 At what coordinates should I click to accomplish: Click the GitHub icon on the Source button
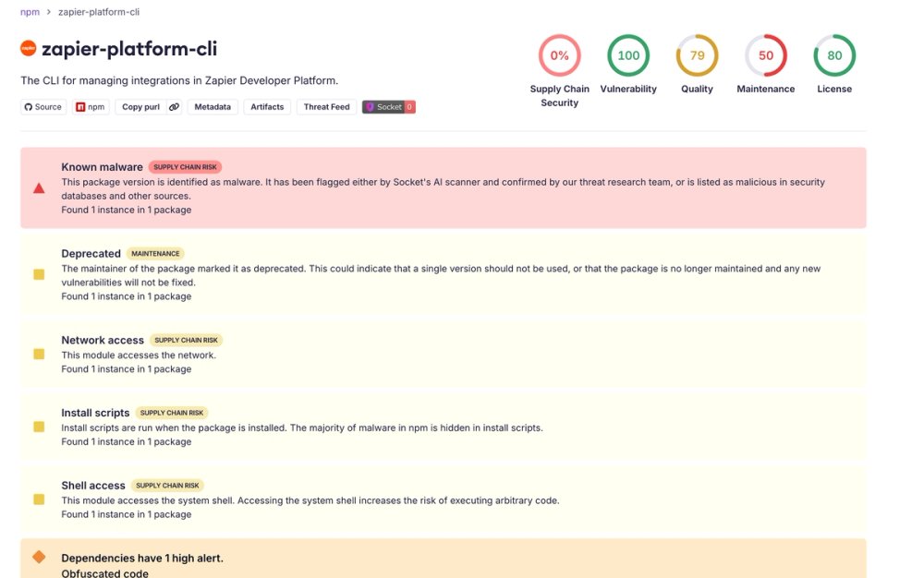[29, 106]
